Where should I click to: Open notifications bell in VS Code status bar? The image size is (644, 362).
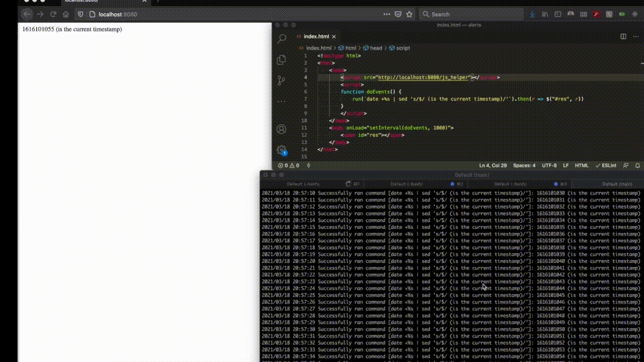coord(637,165)
